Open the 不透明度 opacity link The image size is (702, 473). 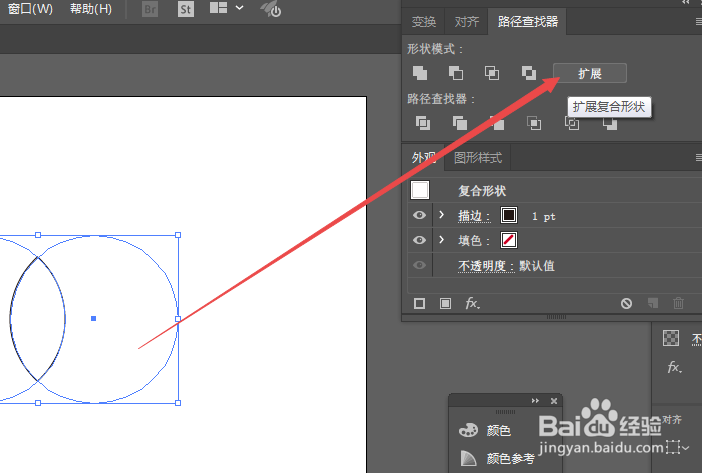point(486,266)
